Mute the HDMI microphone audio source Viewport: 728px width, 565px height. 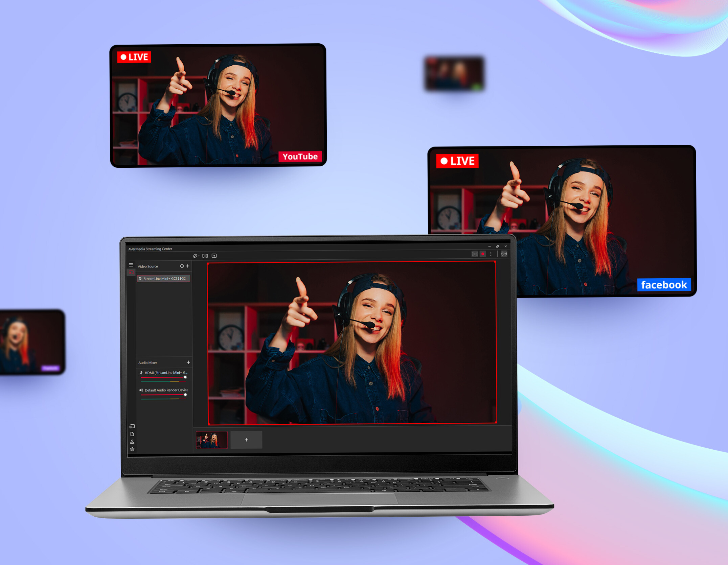(x=141, y=373)
